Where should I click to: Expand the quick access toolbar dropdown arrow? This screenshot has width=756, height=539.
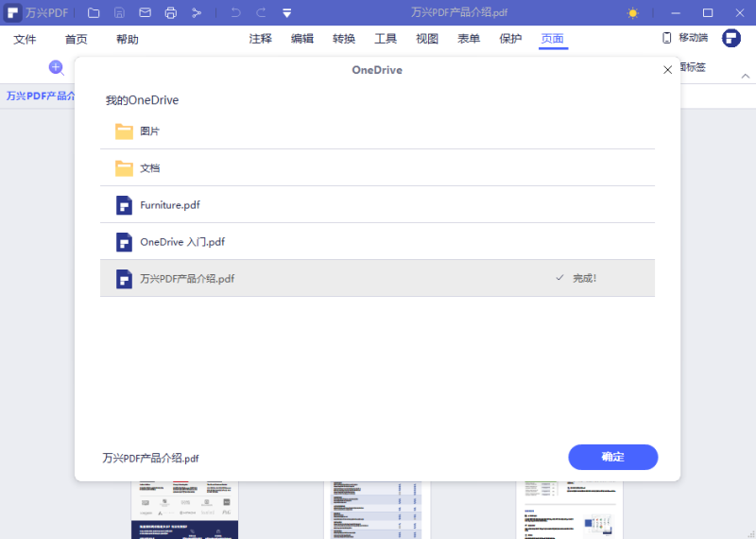[286, 13]
